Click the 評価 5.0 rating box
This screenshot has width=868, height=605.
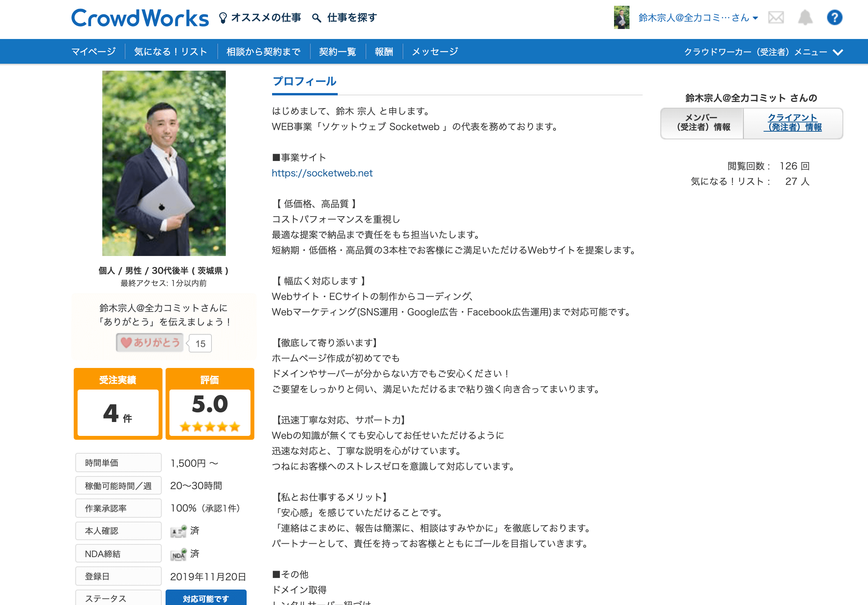tap(210, 404)
